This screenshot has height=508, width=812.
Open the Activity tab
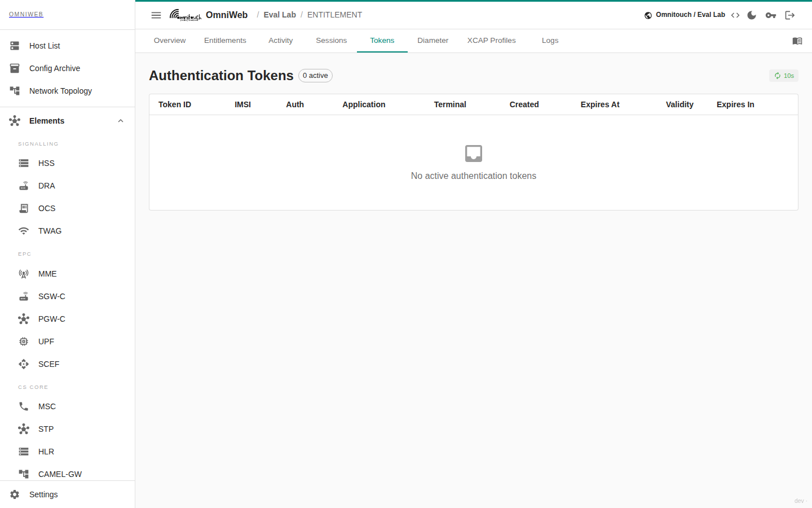(281, 41)
